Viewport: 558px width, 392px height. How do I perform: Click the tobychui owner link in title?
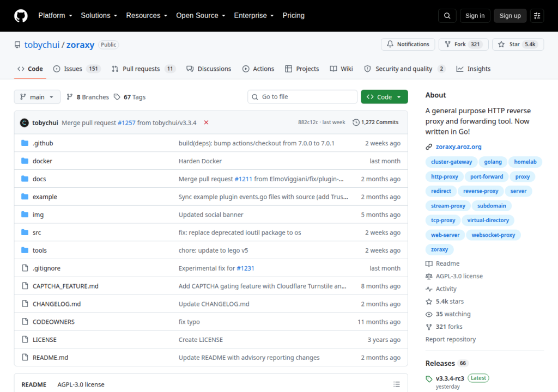coord(42,45)
